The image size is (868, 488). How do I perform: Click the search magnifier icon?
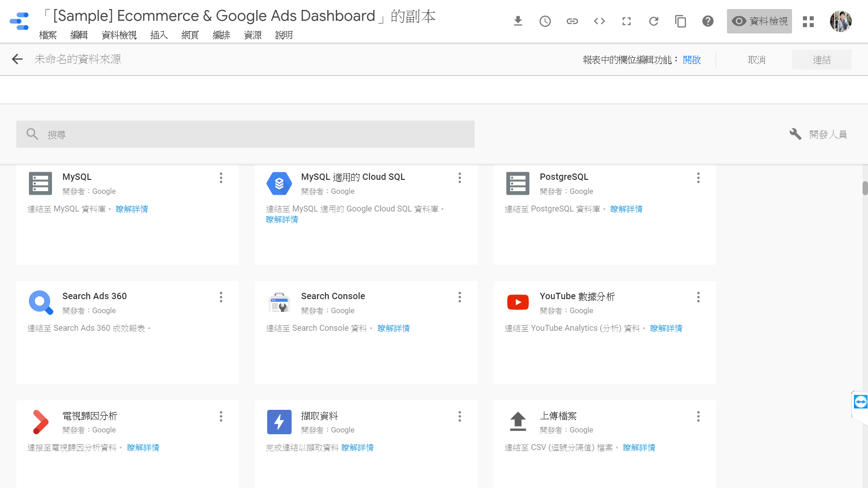click(x=32, y=134)
